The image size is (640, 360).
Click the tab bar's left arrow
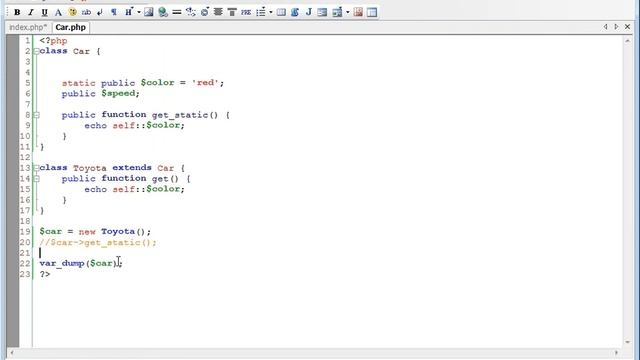[x=605, y=27]
